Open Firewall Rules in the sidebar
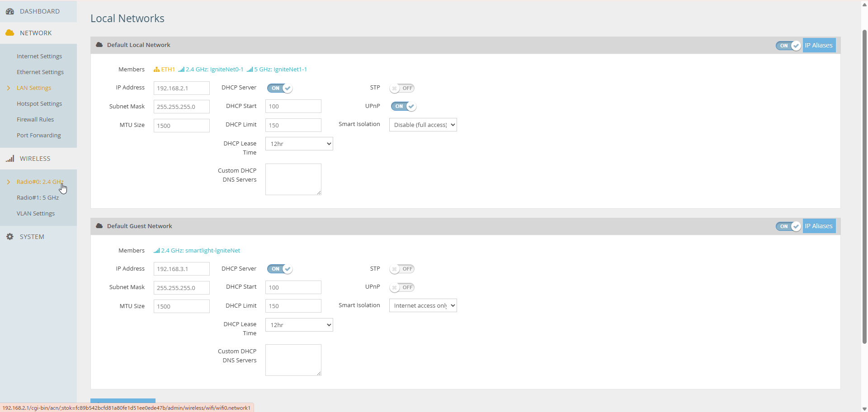868x412 pixels. click(35, 119)
